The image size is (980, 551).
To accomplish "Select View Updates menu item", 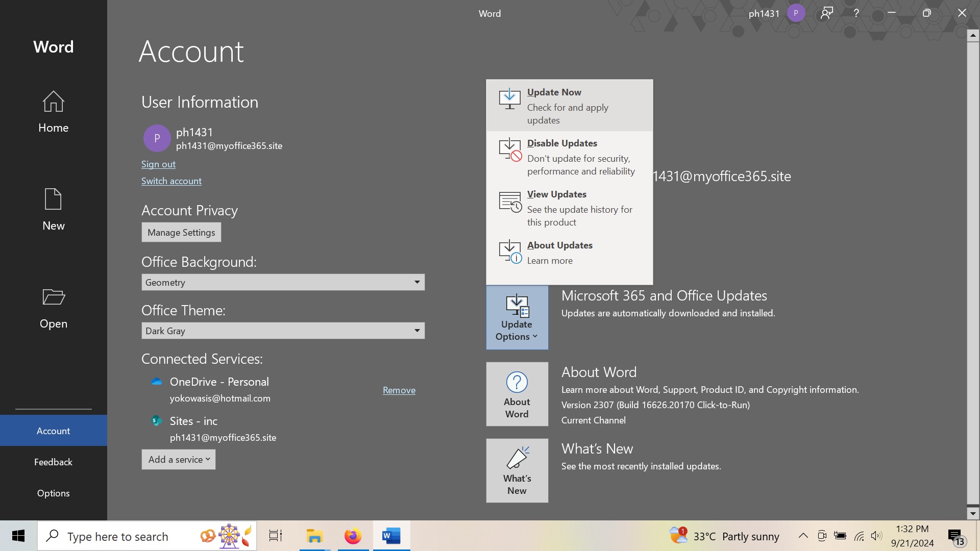I will pos(569,208).
